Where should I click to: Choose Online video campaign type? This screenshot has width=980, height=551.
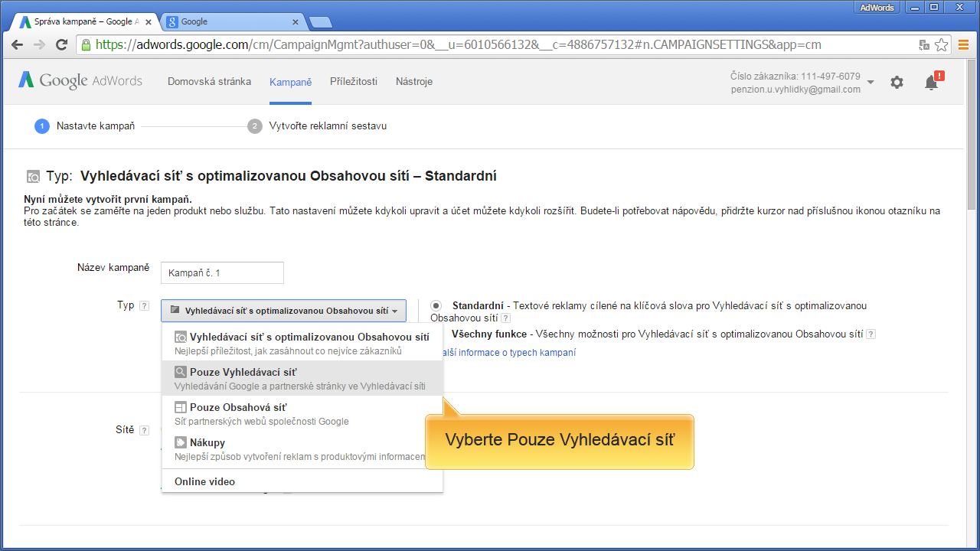pos(302,481)
